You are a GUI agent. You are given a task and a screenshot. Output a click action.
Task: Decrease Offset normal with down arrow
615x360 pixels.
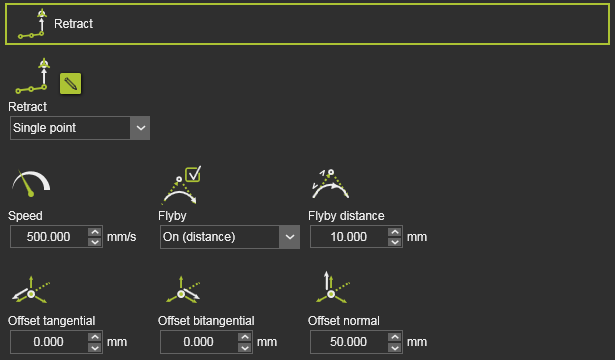(x=395, y=347)
